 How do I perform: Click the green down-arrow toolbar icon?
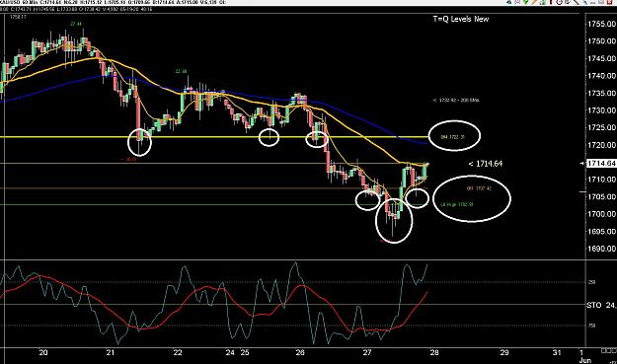click(x=526, y=2)
